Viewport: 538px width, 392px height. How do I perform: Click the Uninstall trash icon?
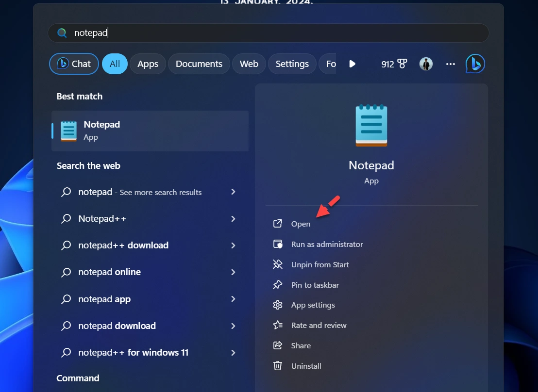278,366
